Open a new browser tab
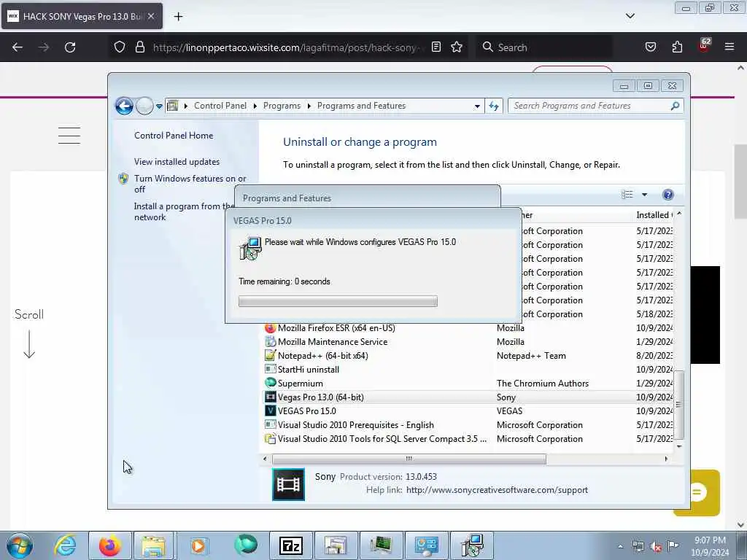The width and height of the screenshot is (747, 560). click(178, 17)
